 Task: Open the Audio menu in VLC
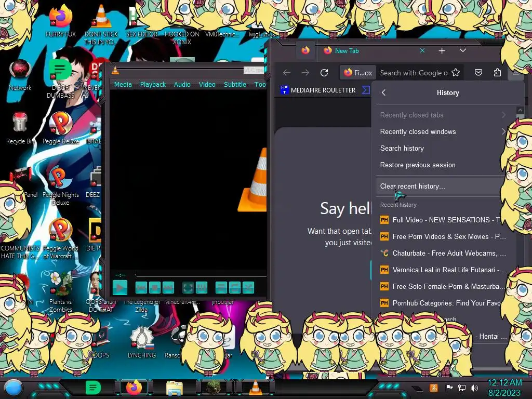click(x=182, y=85)
